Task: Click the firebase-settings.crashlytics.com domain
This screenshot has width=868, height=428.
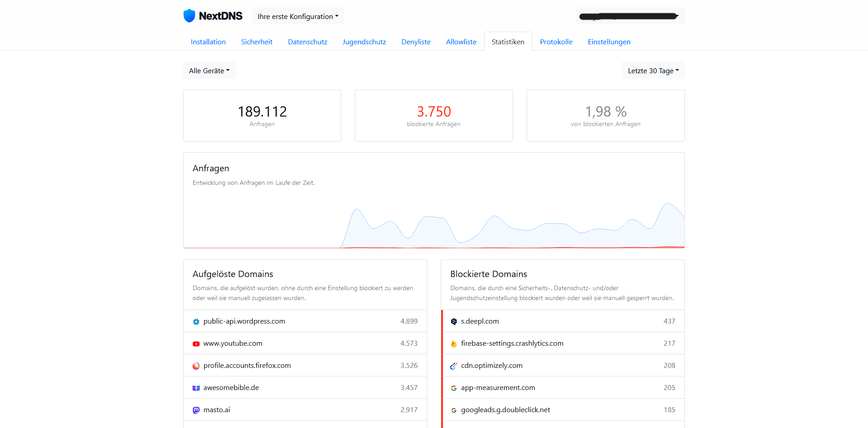Action: [512, 343]
